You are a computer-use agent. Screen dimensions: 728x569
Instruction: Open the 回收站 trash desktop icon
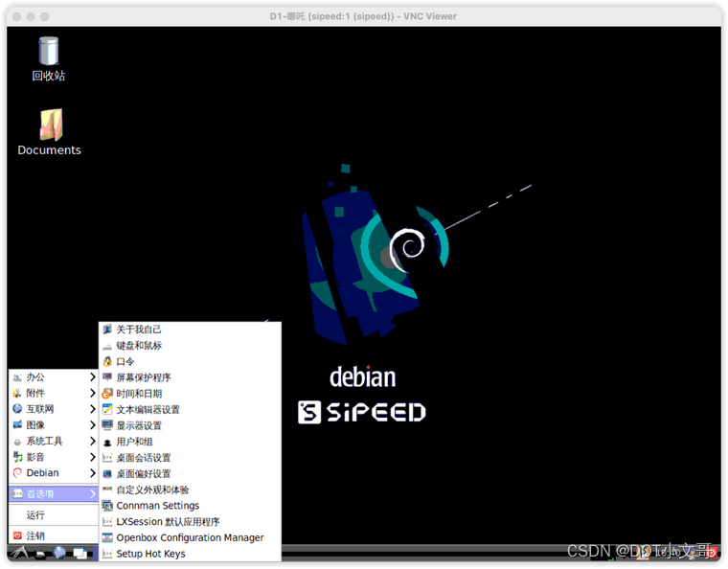pyautogui.click(x=48, y=58)
